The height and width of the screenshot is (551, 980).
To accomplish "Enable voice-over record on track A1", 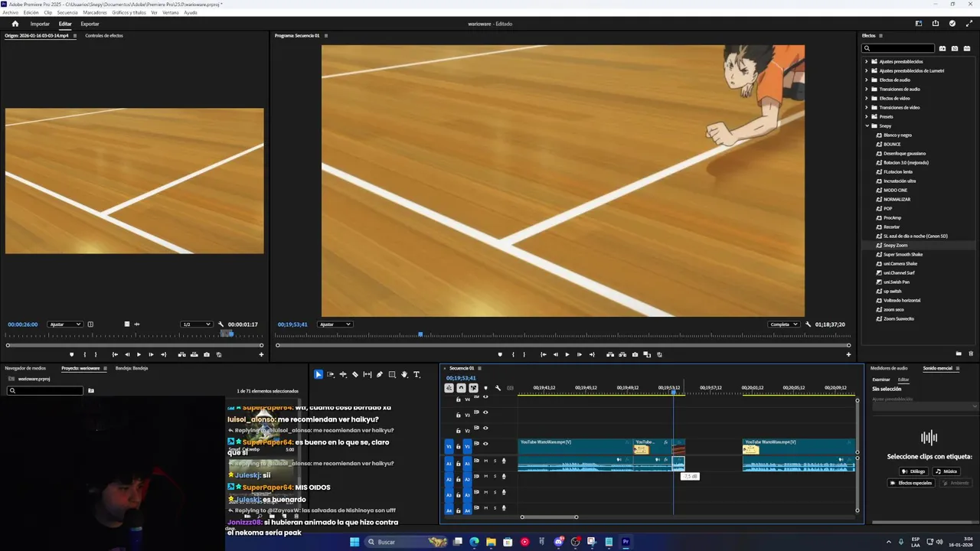I will tap(503, 461).
